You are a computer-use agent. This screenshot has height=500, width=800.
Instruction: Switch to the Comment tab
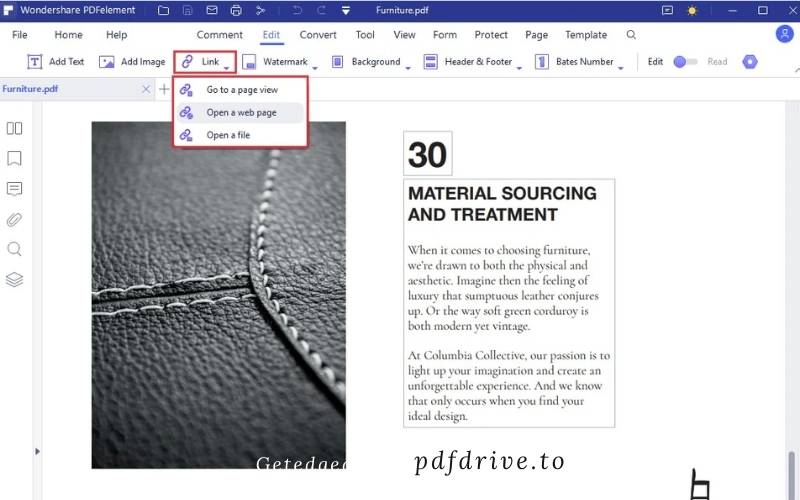[219, 35]
